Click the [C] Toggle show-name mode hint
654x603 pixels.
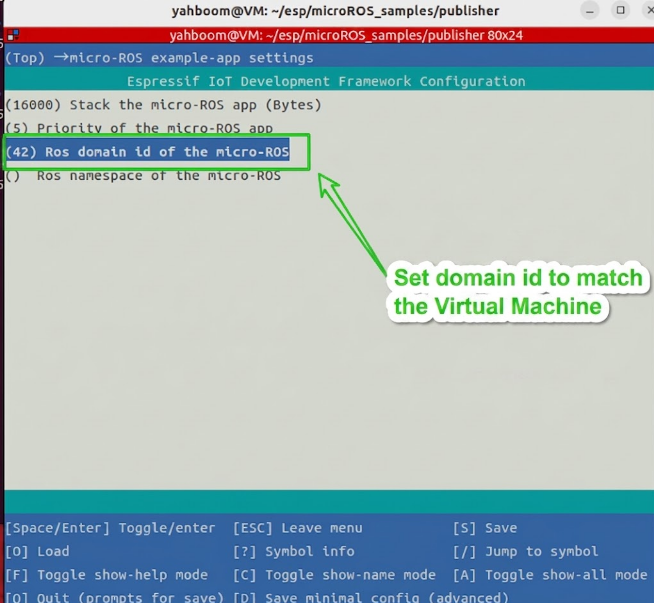click(x=334, y=575)
